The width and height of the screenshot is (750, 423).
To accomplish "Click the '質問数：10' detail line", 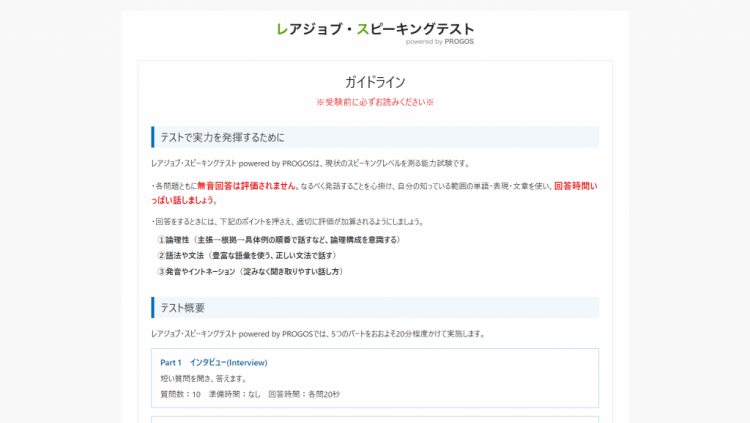I will [x=250, y=394].
